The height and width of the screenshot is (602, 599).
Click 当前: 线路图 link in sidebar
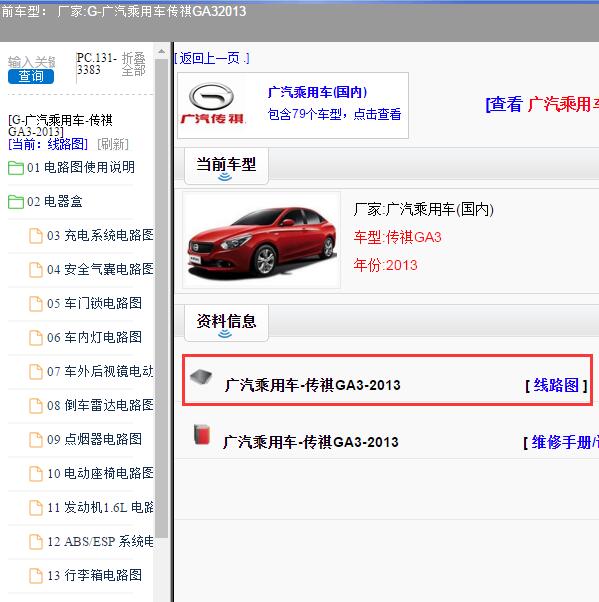[48, 144]
